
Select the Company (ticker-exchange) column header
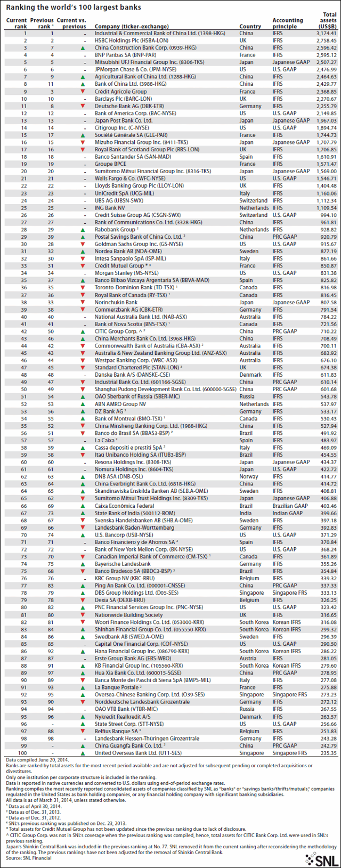pos(128,26)
